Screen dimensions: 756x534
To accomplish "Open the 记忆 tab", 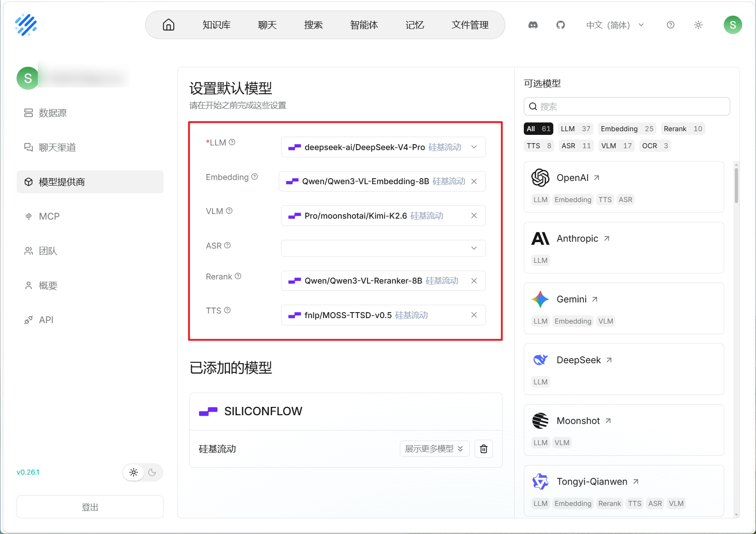I will pos(415,25).
